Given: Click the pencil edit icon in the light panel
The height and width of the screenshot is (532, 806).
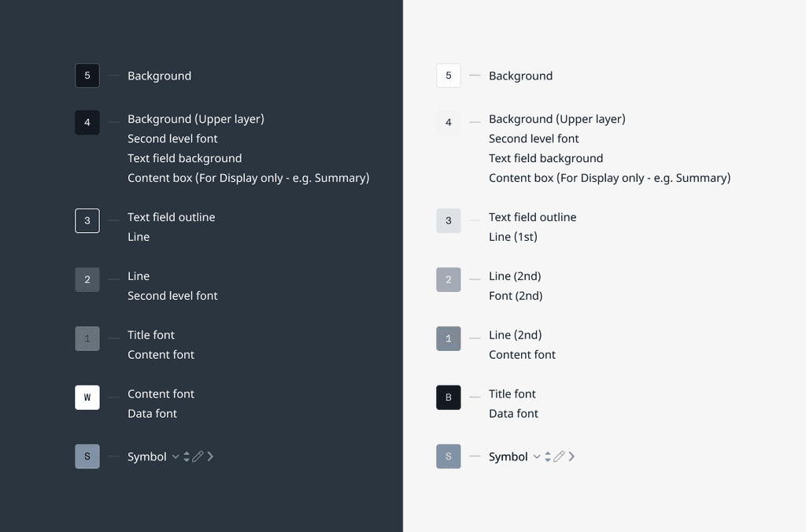Looking at the screenshot, I should tap(560, 456).
